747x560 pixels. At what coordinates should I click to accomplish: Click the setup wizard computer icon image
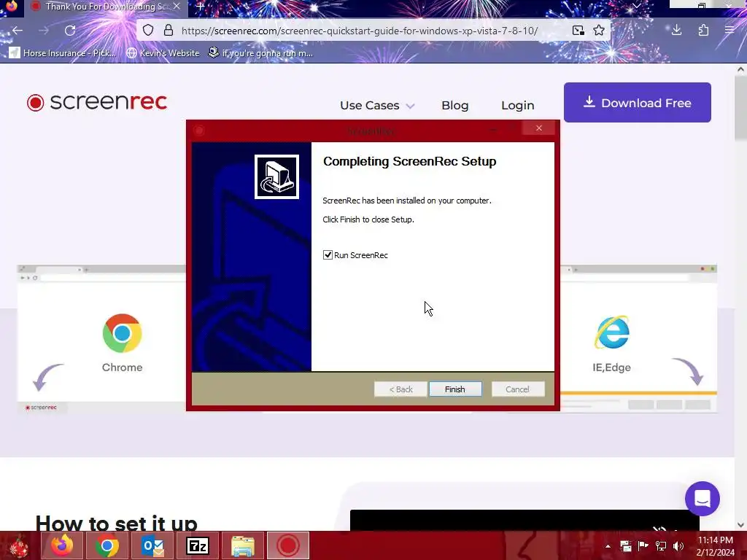click(276, 176)
